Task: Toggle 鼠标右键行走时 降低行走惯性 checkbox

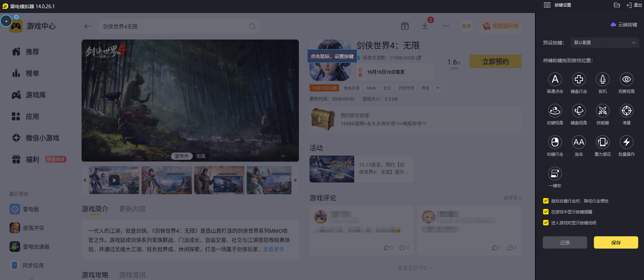Action: [546, 201]
